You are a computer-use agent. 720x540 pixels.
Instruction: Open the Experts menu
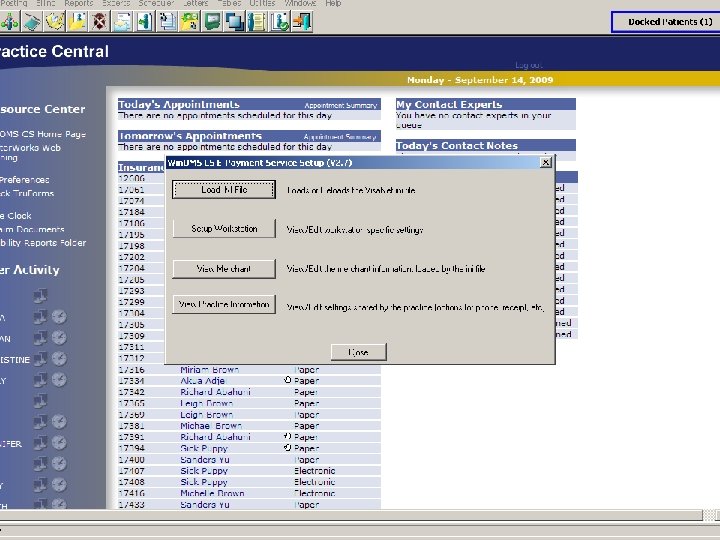[116, 3]
